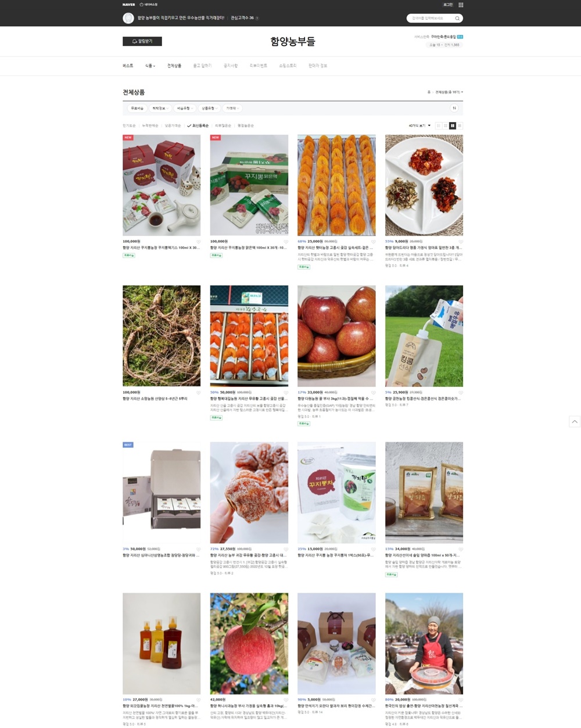The width and height of the screenshot is (581, 728).
Task: Click the search magnifier icon
Action: coord(457,19)
